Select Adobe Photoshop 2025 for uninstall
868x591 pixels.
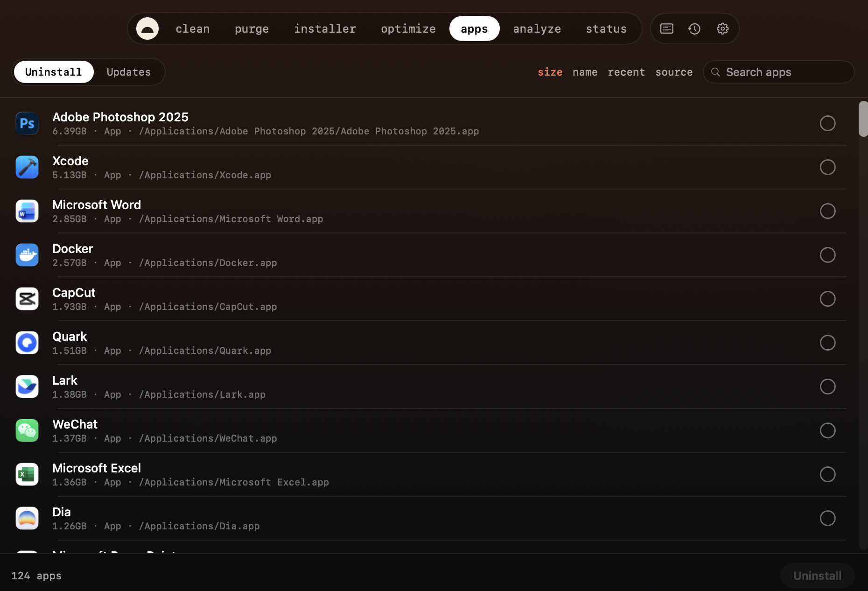click(827, 123)
